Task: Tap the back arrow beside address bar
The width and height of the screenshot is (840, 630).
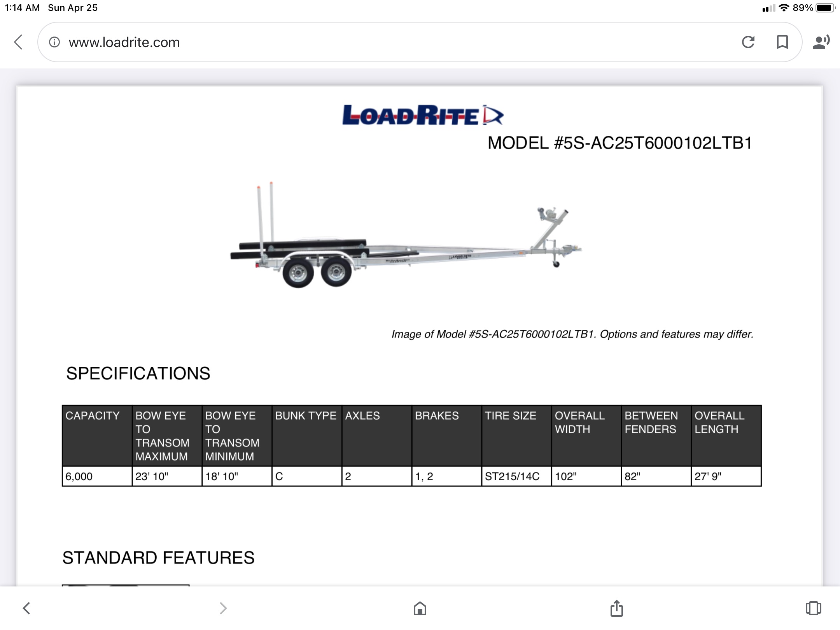Action: [18, 42]
